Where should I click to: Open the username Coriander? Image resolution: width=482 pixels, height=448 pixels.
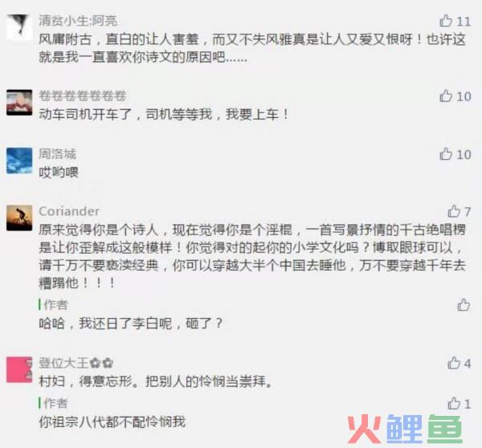coord(69,211)
